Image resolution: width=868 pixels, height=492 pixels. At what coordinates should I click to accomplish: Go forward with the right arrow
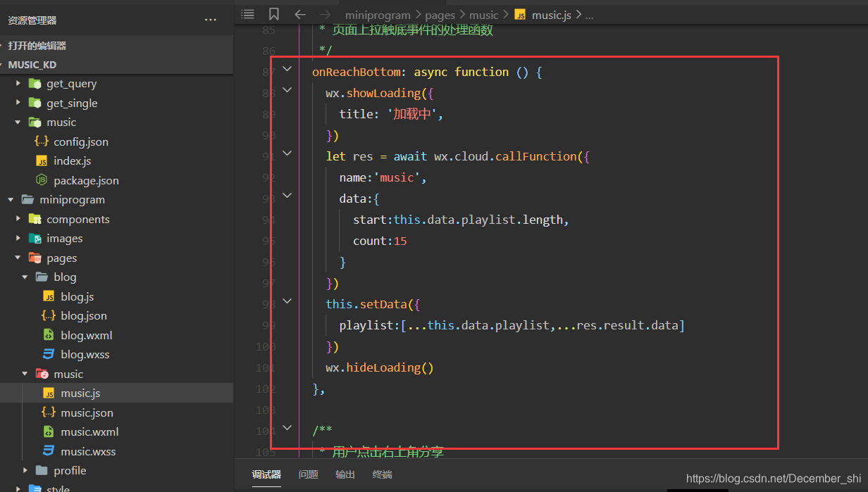325,14
